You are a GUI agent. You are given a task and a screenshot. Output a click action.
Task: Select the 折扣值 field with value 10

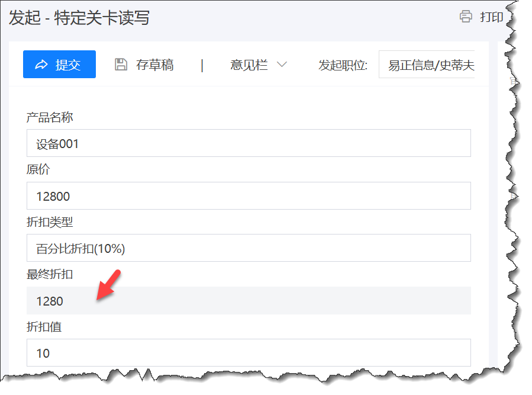click(249, 352)
